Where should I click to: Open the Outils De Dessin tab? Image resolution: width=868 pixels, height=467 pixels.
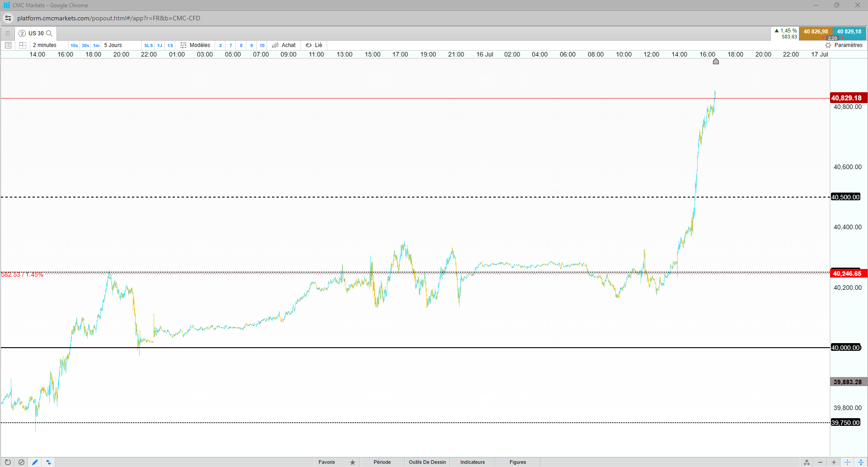pos(427,462)
